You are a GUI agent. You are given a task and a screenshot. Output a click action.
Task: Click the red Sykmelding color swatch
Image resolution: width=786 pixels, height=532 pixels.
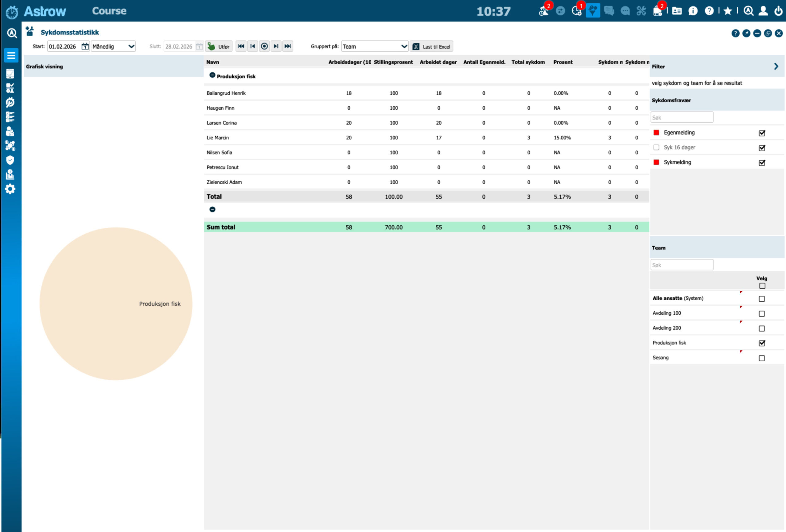[x=656, y=162]
